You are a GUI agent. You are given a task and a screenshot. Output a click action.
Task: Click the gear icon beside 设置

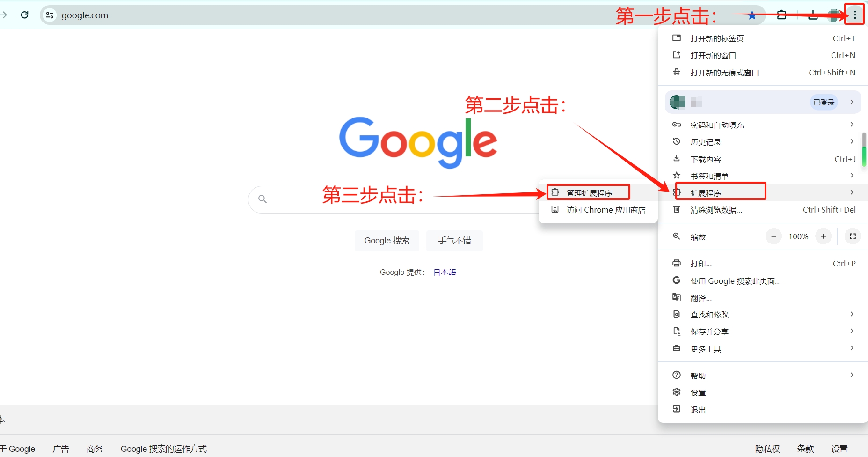point(677,392)
